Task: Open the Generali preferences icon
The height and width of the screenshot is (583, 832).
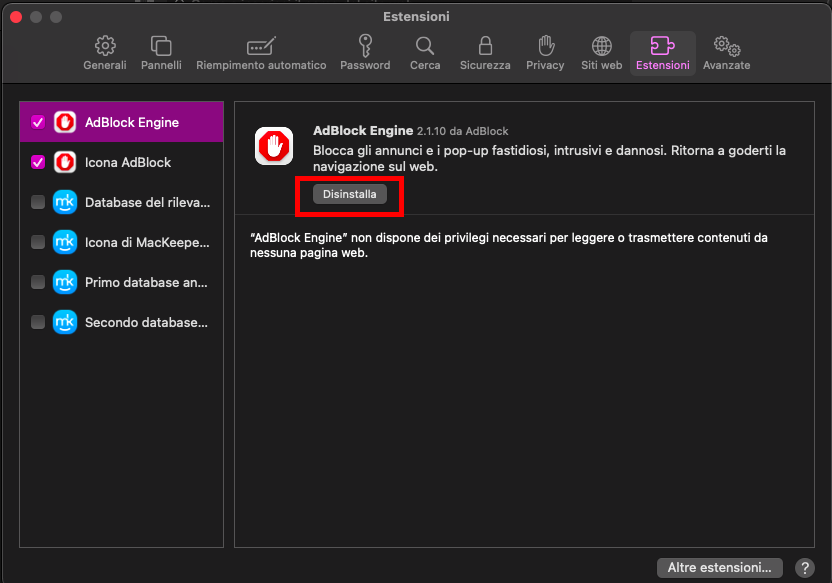Action: [104, 46]
